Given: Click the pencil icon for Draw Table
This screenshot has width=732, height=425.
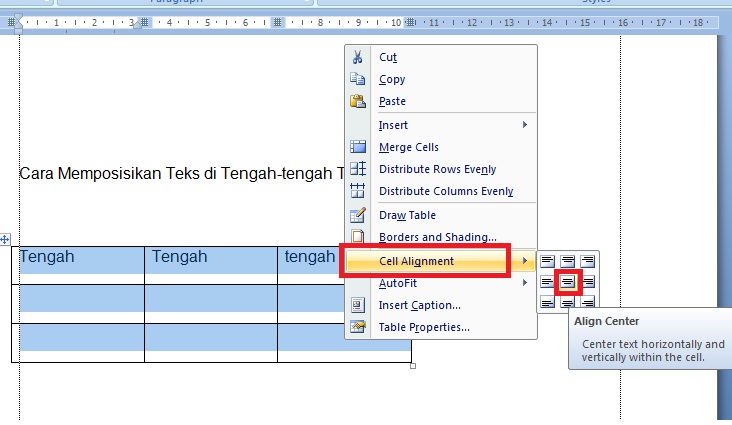Looking at the screenshot, I should tap(358, 215).
